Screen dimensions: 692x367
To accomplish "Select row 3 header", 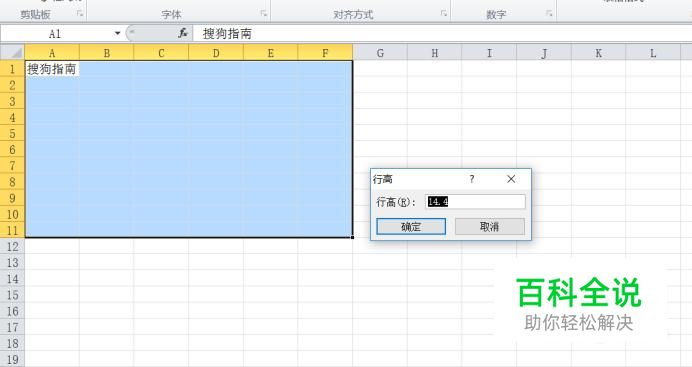I will pyautogui.click(x=12, y=101).
